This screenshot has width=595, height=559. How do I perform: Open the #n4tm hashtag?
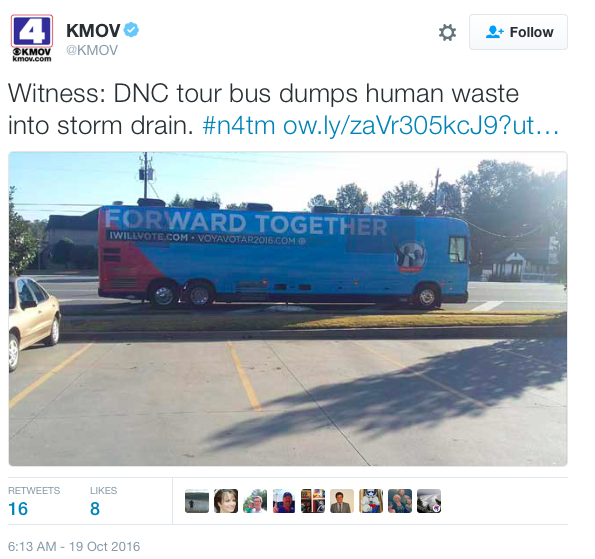point(239,125)
